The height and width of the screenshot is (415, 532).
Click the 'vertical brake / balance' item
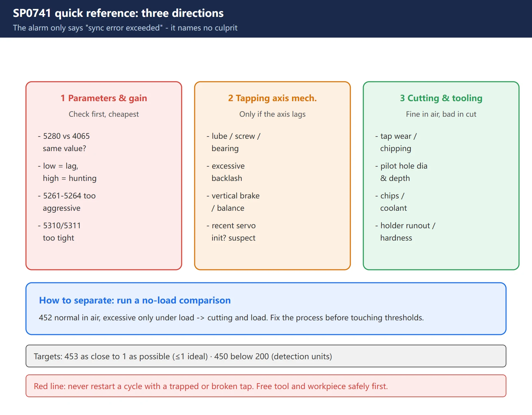[x=233, y=202]
